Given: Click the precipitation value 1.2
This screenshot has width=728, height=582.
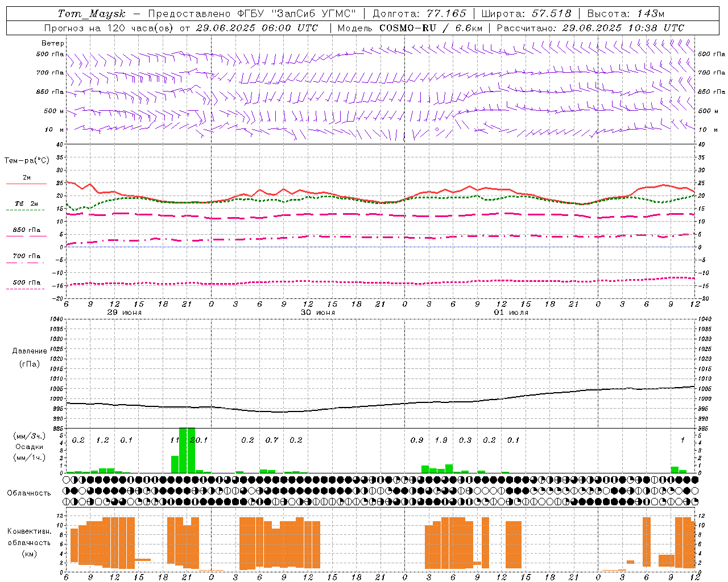Looking at the screenshot, I should (102, 440).
